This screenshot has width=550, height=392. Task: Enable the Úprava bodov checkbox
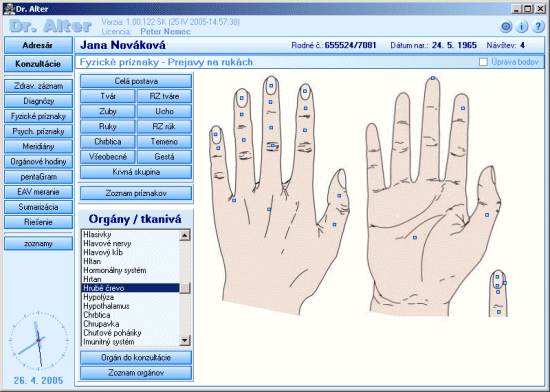(x=483, y=62)
